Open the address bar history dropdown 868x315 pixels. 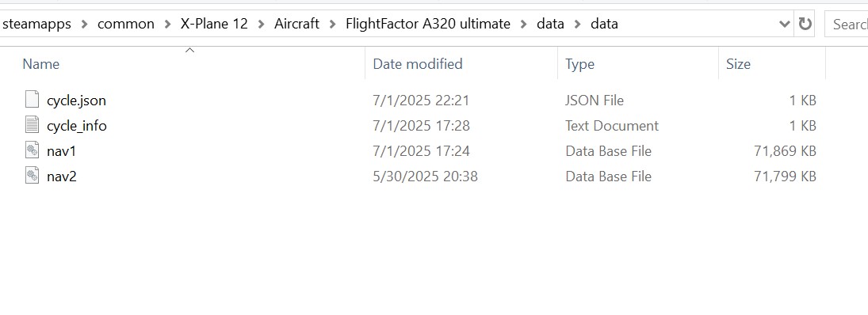tap(785, 24)
